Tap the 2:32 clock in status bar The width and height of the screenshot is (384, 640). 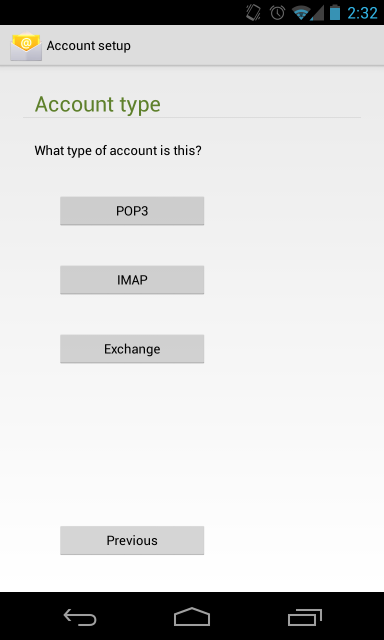[362, 13]
